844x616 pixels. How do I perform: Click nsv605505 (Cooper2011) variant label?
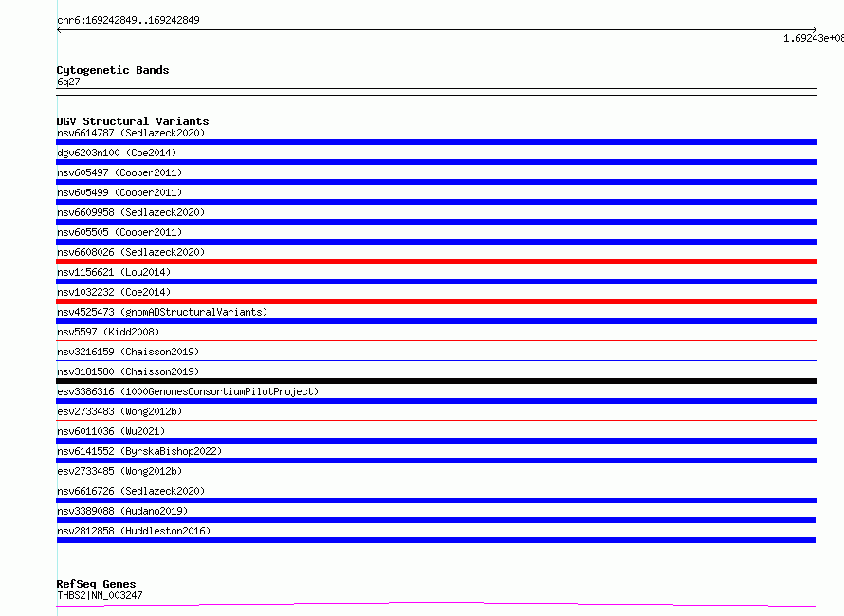pos(119,232)
